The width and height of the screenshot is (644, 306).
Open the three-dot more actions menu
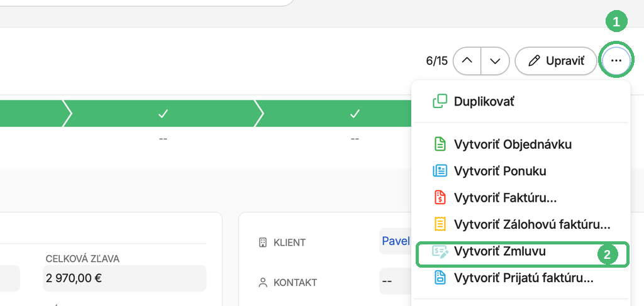pos(616,61)
